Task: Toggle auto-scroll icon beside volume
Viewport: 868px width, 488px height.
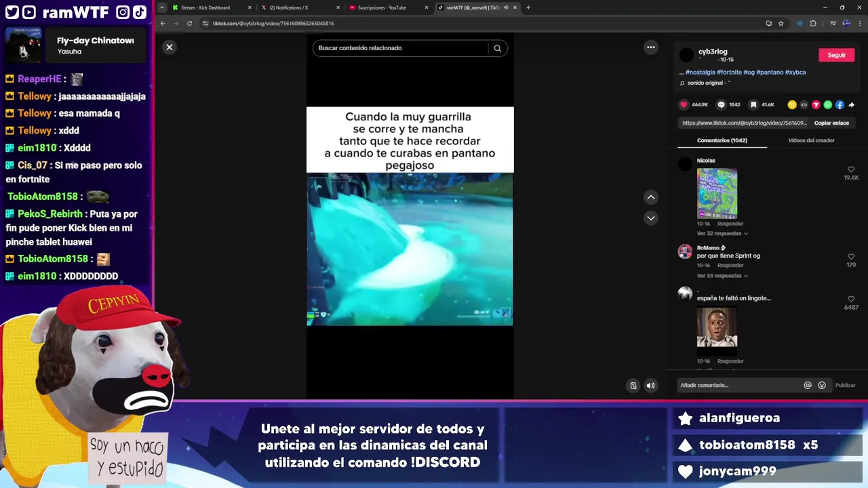Action: pyautogui.click(x=633, y=386)
